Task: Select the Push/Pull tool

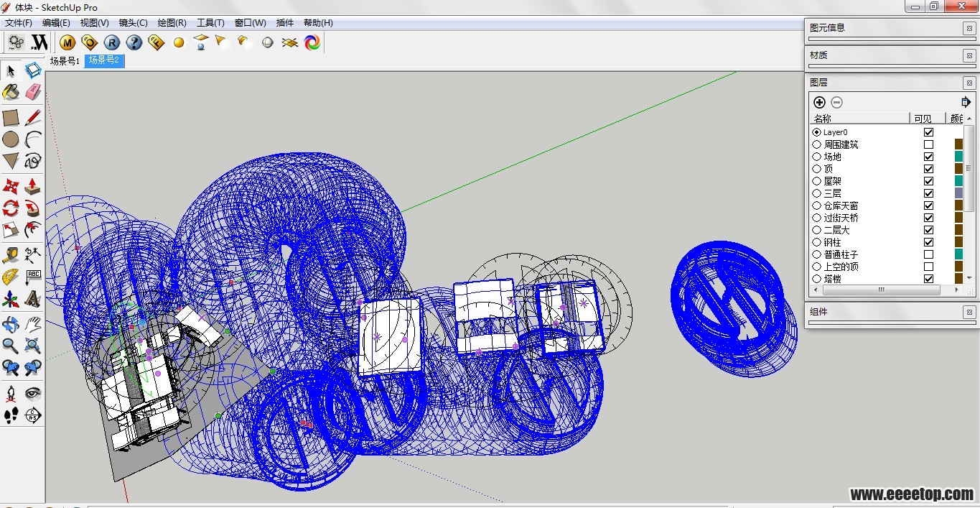Action: coord(32,187)
